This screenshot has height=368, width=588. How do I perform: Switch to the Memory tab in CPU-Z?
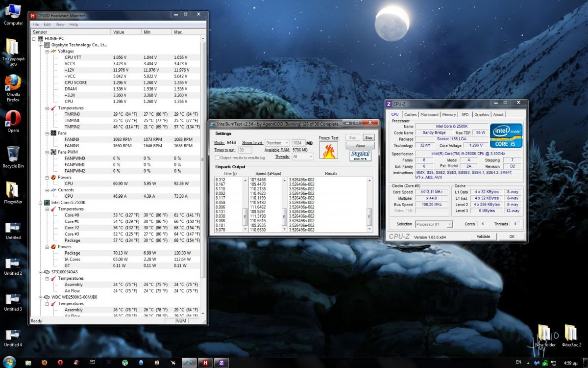pyautogui.click(x=449, y=114)
